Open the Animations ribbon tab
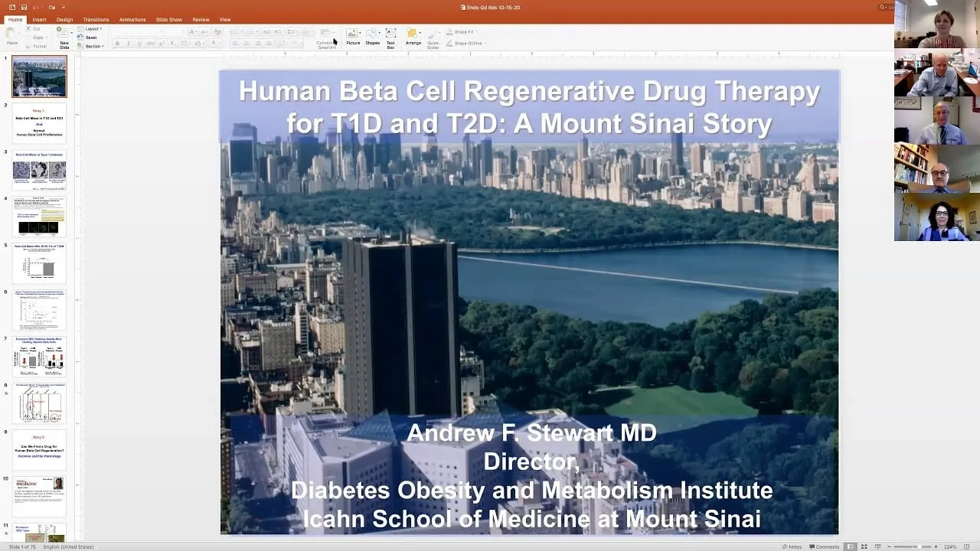The image size is (980, 551). click(x=132, y=19)
